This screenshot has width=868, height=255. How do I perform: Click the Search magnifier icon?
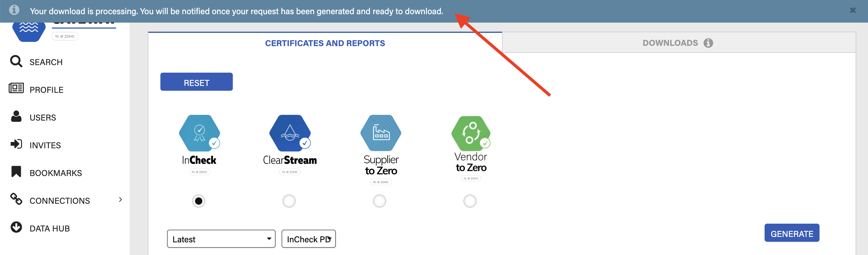16,61
